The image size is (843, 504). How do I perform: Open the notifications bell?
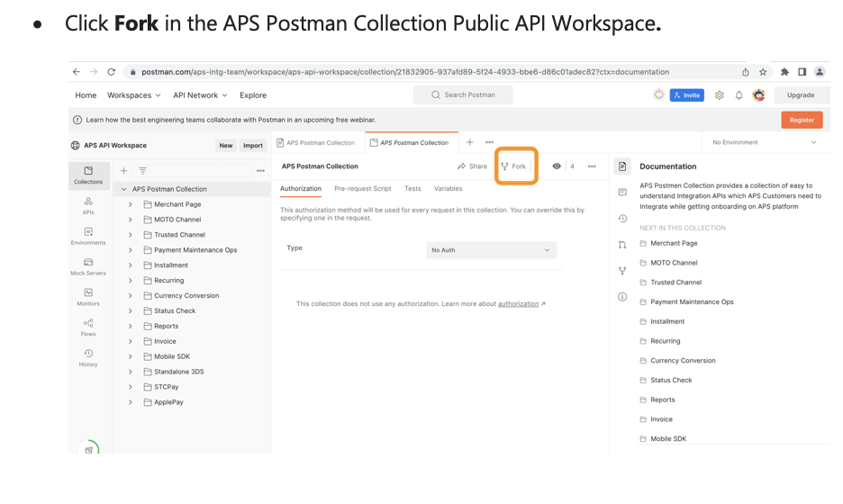pyautogui.click(x=739, y=95)
